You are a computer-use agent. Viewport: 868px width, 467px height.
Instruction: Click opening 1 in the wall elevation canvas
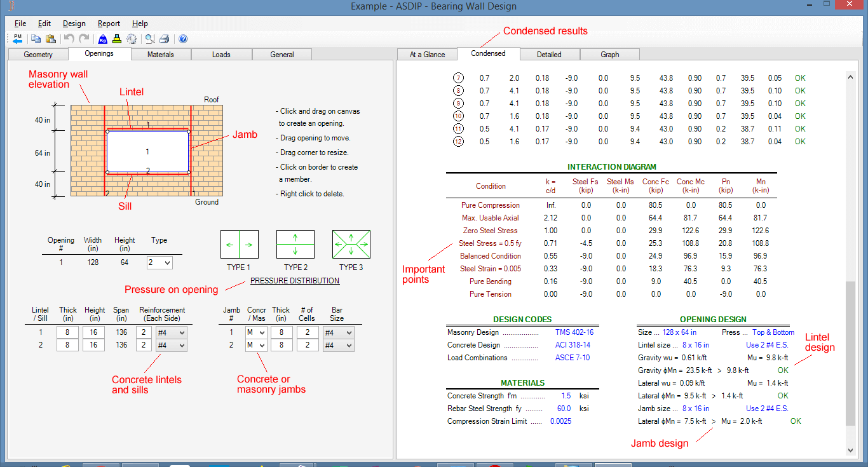point(147,151)
